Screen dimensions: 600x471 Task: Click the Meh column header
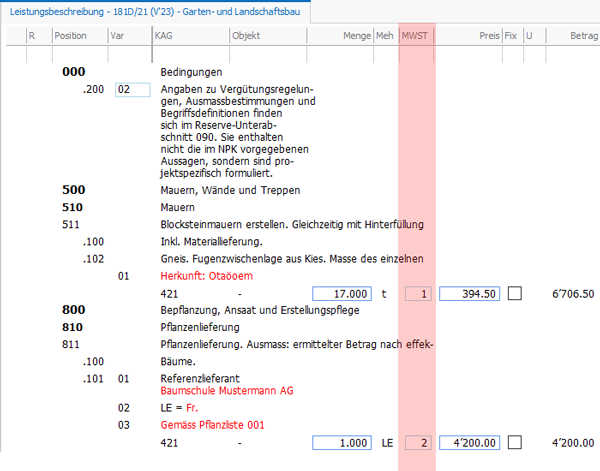click(386, 36)
